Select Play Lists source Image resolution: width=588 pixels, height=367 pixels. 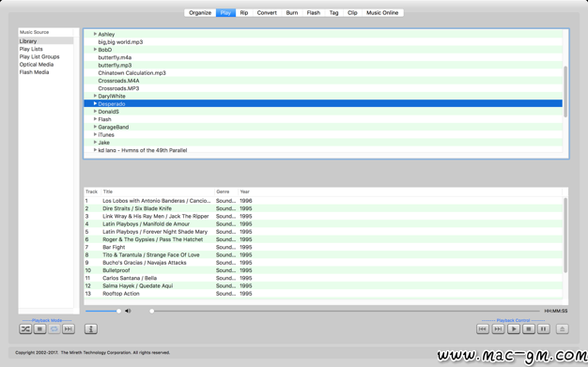[x=46, y=49]
